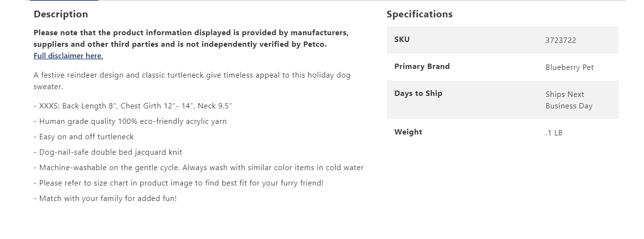
Task: Click the easy on and off turtleneck line
Action: [x=83, y=137]
